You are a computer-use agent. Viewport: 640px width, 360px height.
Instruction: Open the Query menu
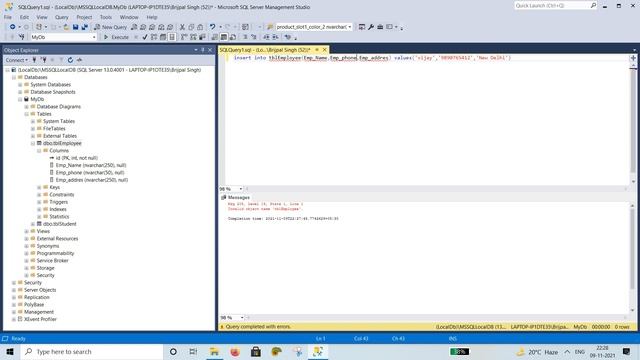pyautogui.click(x=62, y=17)
